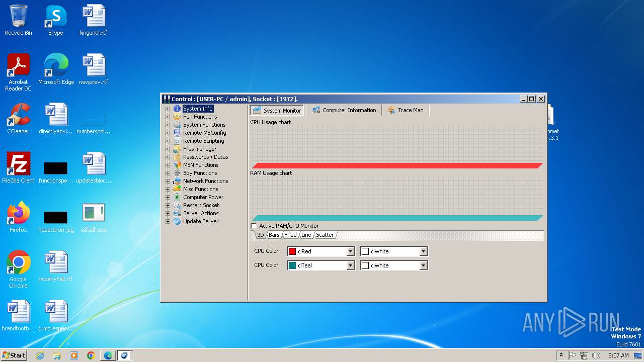Open Internet Explorer from the taskbar

pos(40,355)
